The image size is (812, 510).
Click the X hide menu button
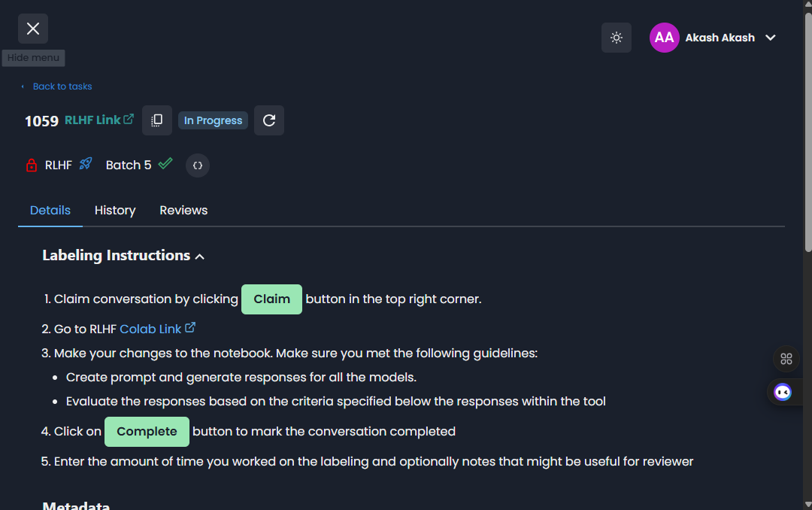pyautogui.click(x=33, y=29)
